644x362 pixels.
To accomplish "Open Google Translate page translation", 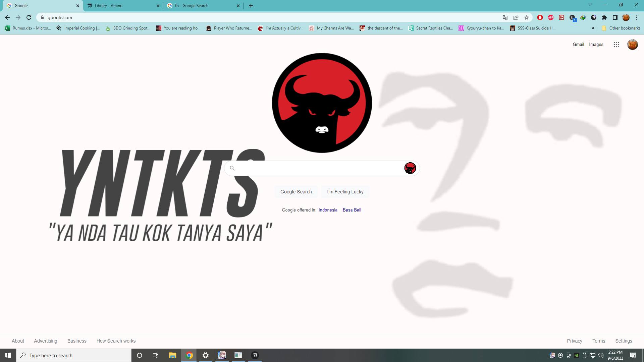I will [505, 17].
